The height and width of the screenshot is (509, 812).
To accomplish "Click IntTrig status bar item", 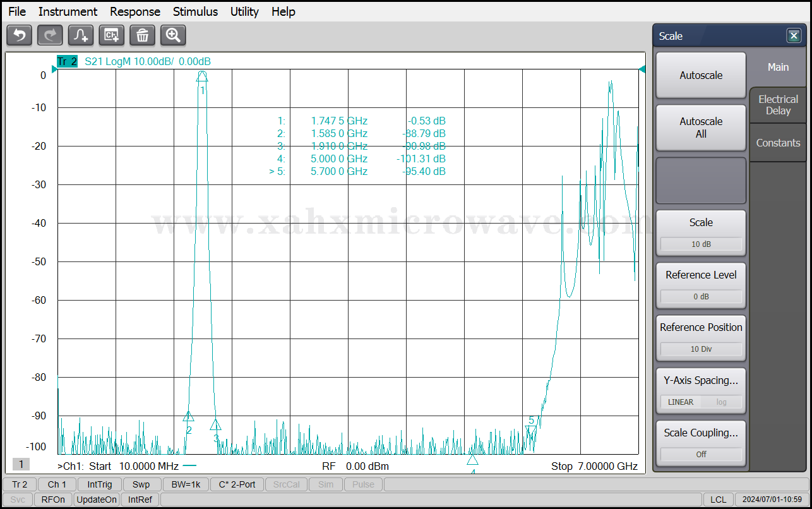I will click(x=100, y=484).
